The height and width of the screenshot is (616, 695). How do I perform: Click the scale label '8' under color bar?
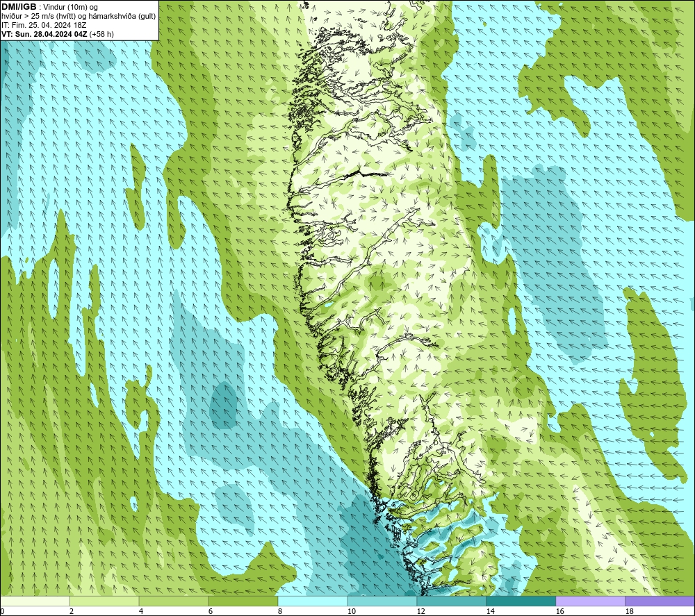point(279,611)
